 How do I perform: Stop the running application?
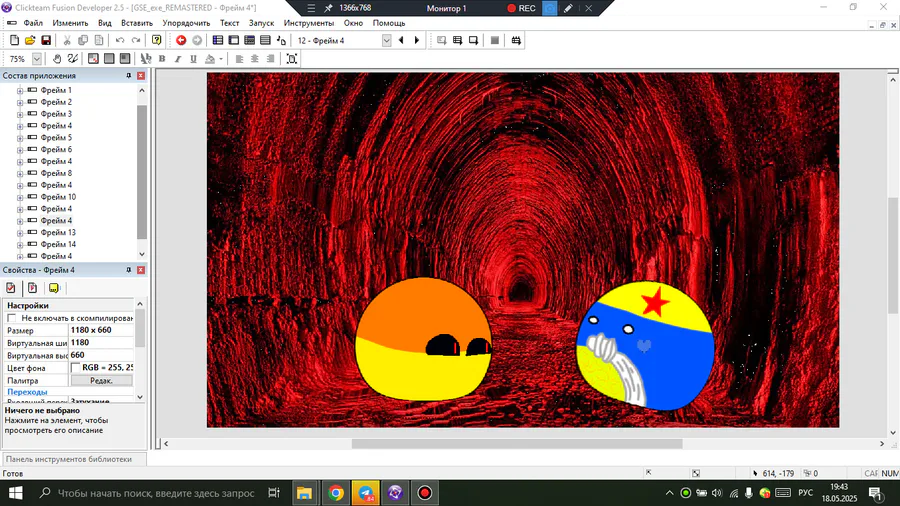(494, 40)
